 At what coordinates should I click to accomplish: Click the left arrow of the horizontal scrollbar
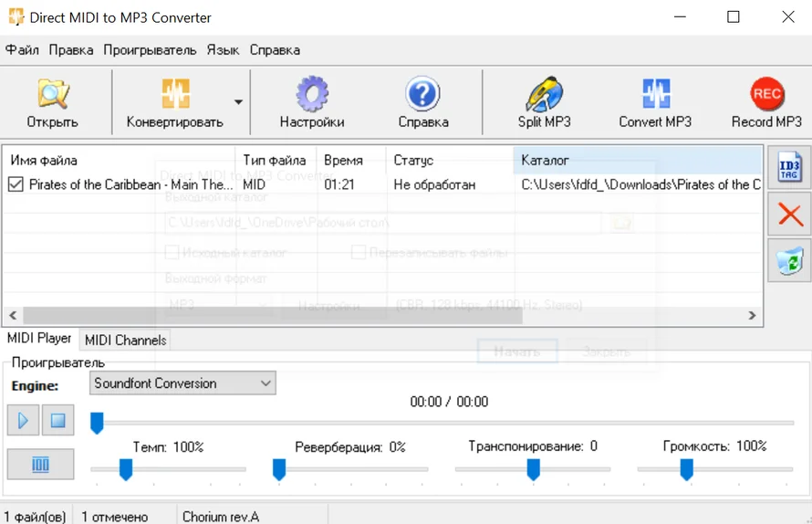click(14, 315)
